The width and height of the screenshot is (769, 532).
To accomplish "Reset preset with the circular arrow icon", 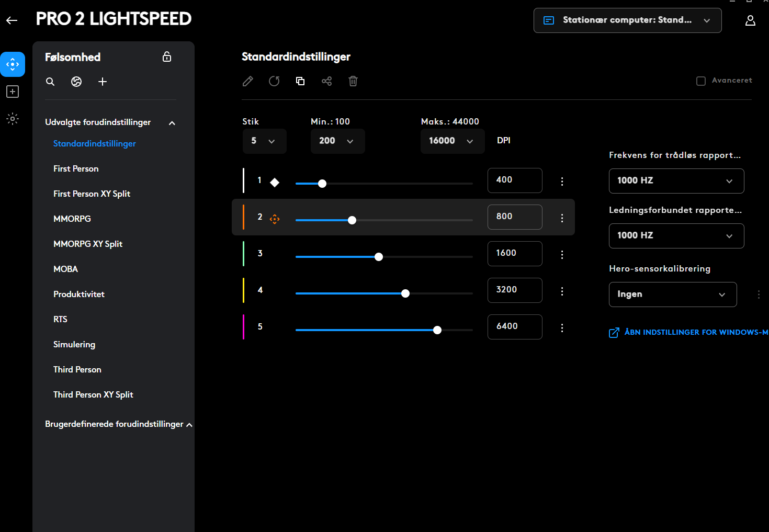I will [x=274, y=81].
